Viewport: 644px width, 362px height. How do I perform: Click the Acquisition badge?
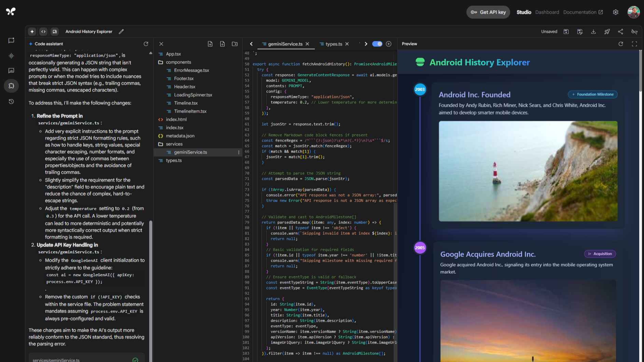[600, 254]
